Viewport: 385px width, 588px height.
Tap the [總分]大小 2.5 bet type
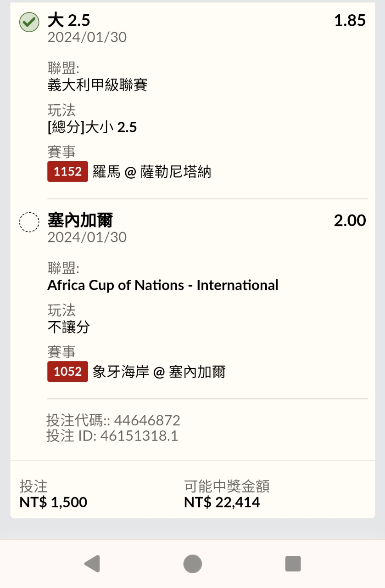[x=92, y=127]
